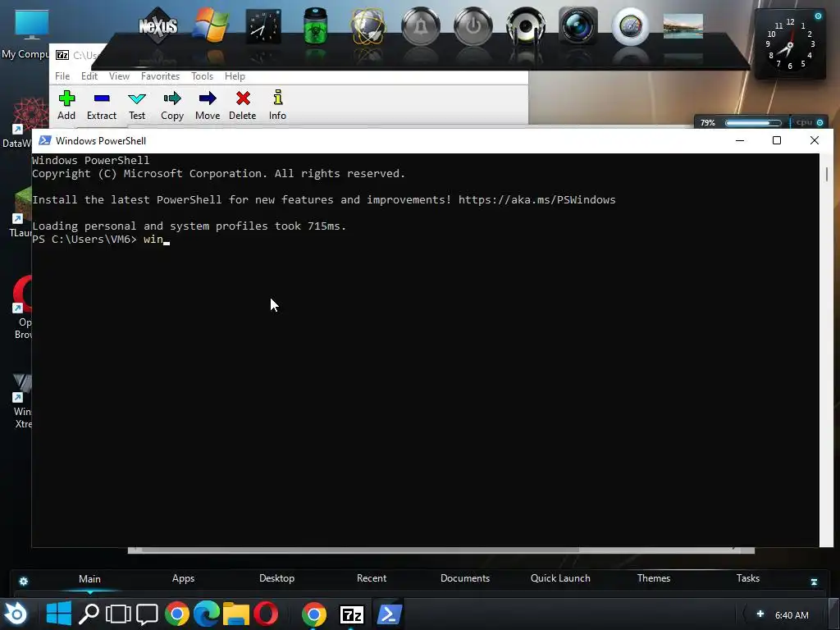Screen dimensions: 840x630
Task: Click the horizontal scrollbar below PowerShell
Action: (360, 550)
